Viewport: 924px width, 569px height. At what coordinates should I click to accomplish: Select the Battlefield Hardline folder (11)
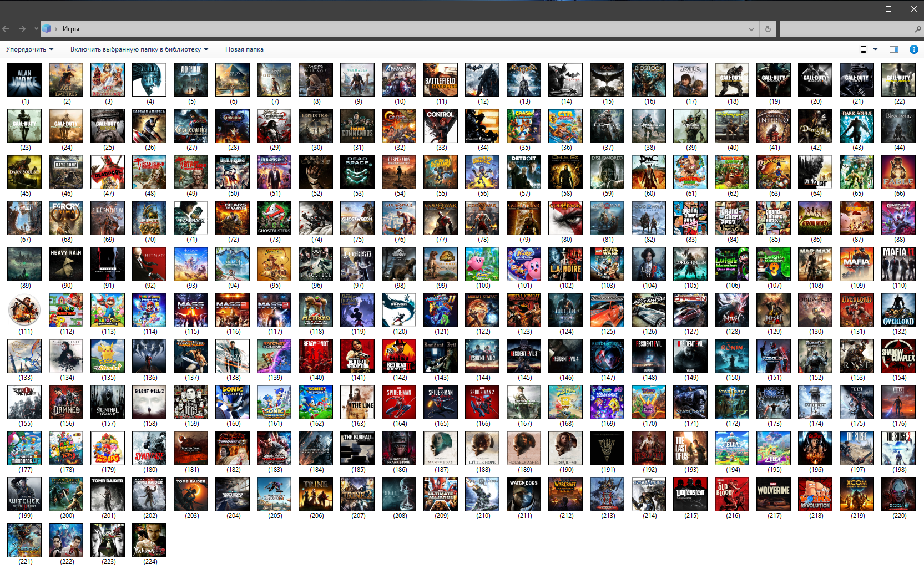tap(441, 80)
